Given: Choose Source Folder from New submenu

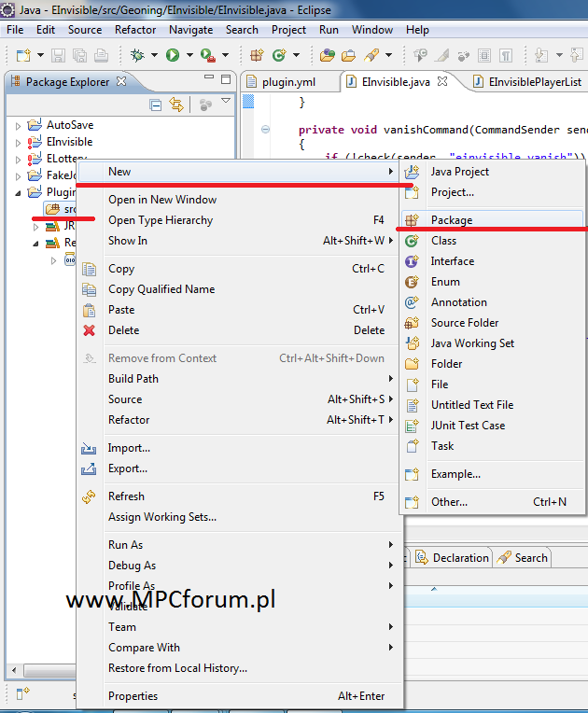Looking at the screenshot, I should coord(493,322).
